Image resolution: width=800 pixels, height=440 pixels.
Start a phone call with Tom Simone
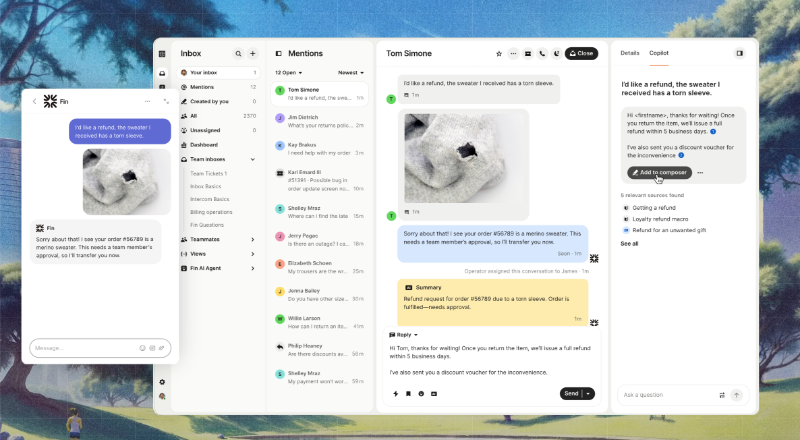click(542, 54)
